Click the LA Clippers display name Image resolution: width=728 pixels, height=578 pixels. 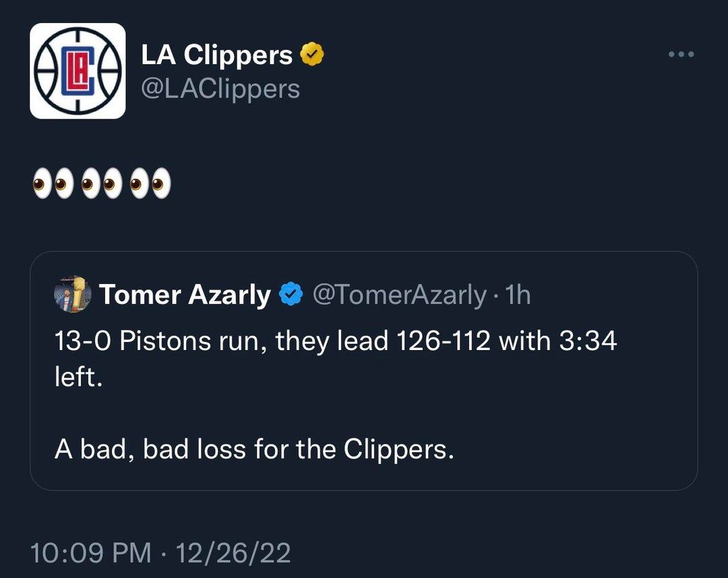coord(216,55)
